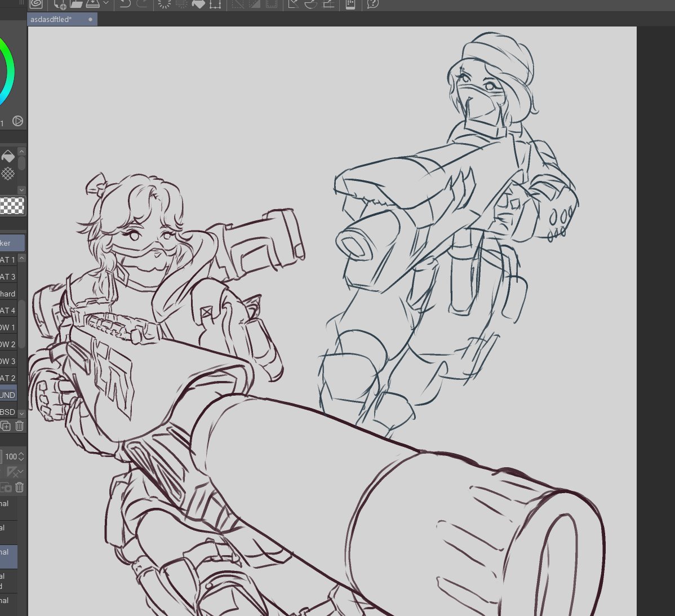Image resolution: width=675 pixels, height=616 pixels.
Task: Open the smartphone connection icon
Action: coord(350,5)
